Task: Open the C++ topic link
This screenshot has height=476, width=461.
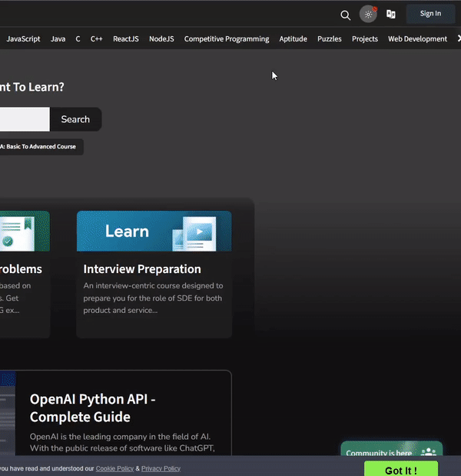Action: (x=96, y=38)
